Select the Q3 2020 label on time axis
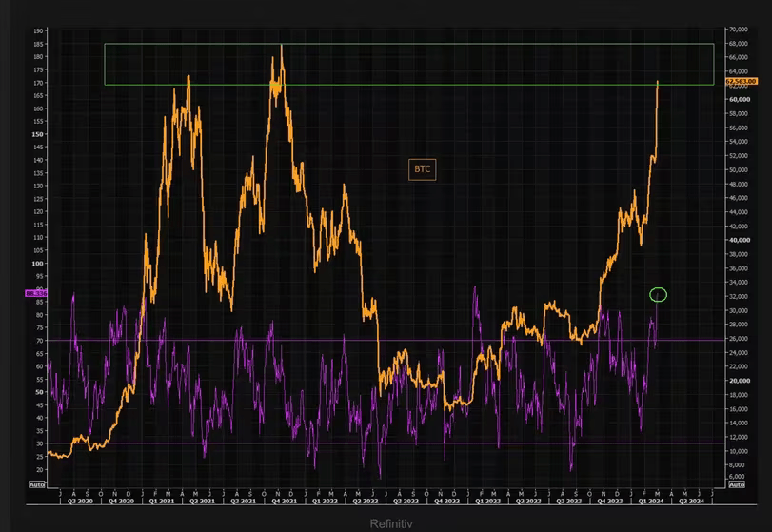Image resolution: width=772 pixels, height=532 pixels. [x=80, y=501]
